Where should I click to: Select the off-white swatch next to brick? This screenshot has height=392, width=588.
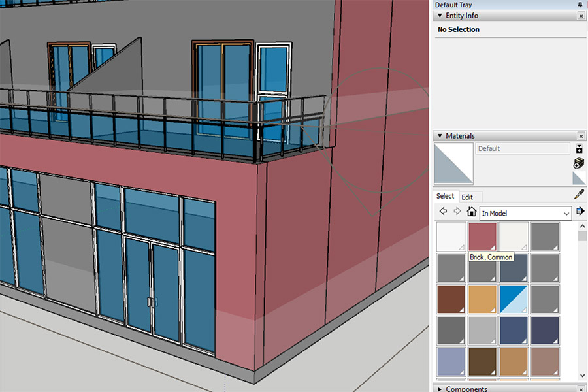514,237
